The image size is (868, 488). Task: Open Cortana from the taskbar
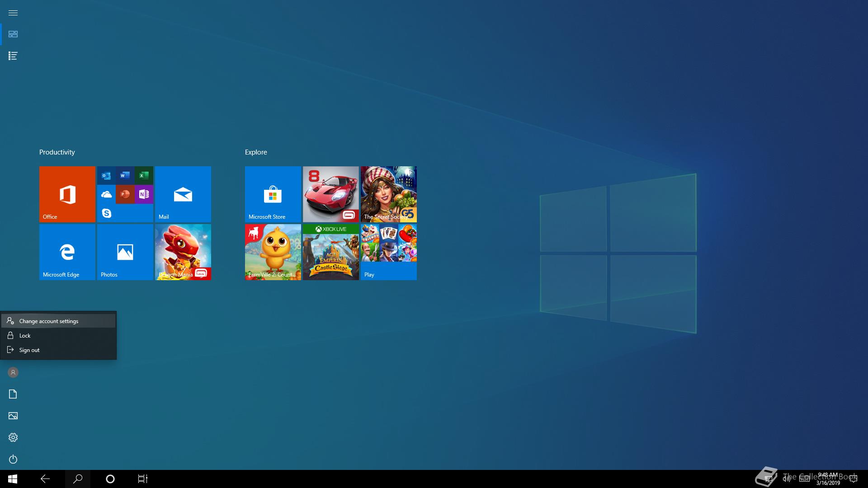coord(110,479)
